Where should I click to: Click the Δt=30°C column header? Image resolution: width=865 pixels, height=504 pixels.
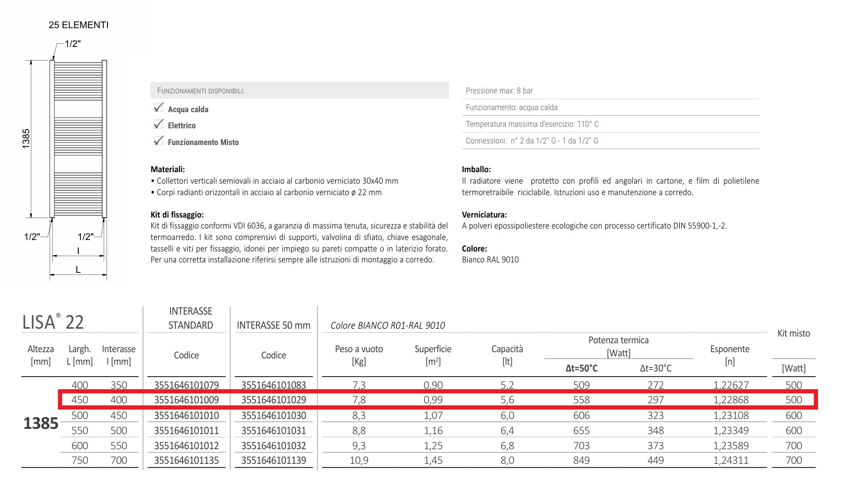(655, 368)
